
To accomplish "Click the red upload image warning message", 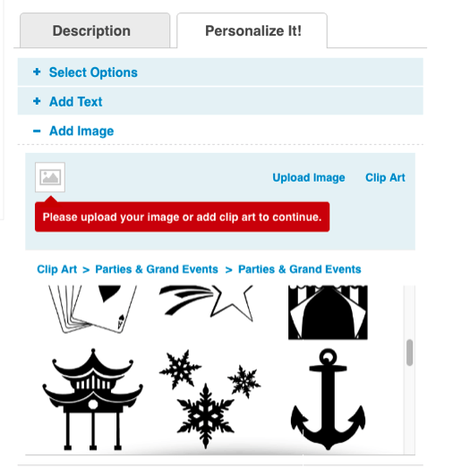I will [x=182, y=217].
